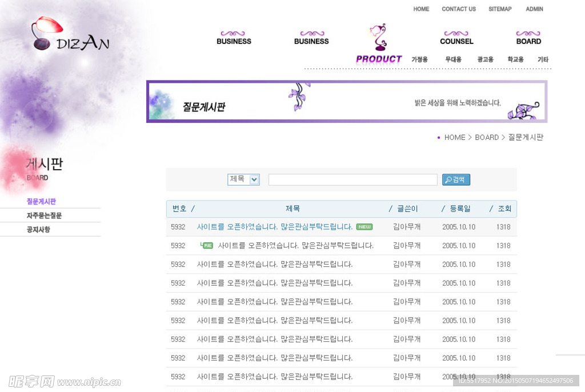This screenshot has width=585, height=392.
Task: Click the 조회 column header
Action: click(x=504, y=209)
